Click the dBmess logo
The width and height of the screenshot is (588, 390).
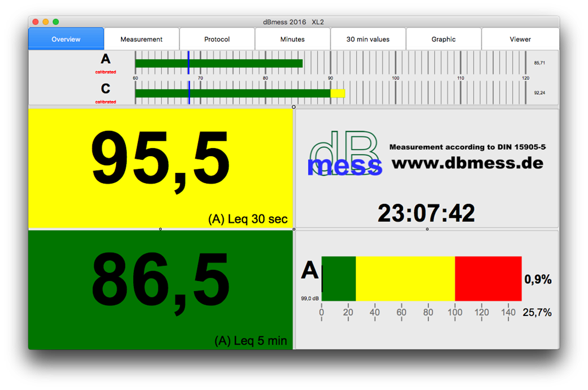click(345, 155)
